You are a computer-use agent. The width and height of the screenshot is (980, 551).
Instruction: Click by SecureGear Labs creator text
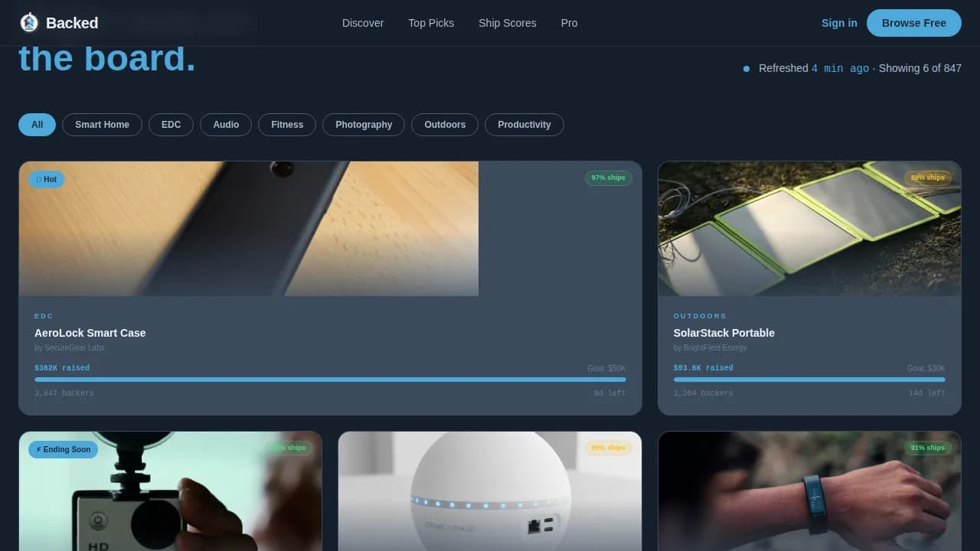click(69, 347)
